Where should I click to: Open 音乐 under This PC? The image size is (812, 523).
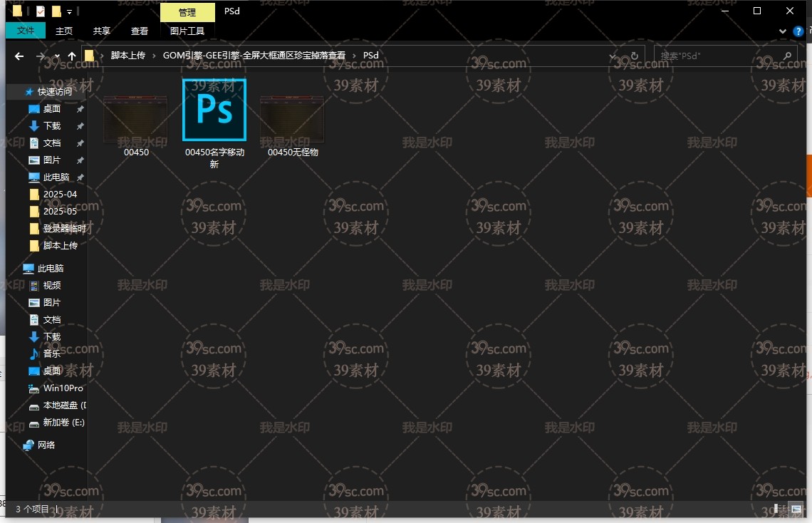point(52,353)
